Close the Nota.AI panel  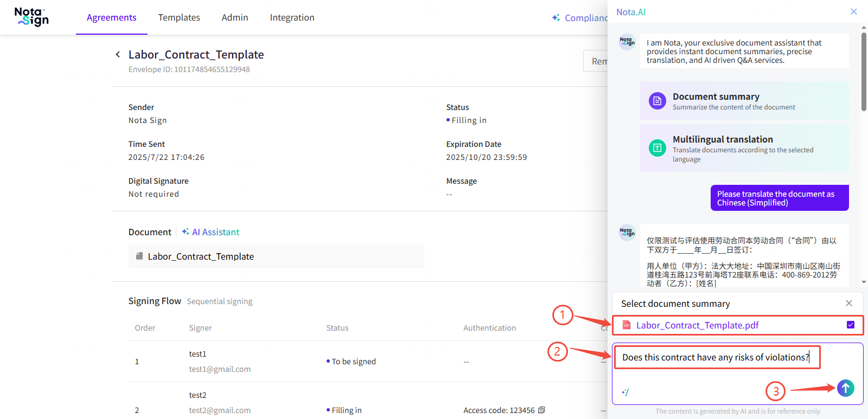click(853, 11)
